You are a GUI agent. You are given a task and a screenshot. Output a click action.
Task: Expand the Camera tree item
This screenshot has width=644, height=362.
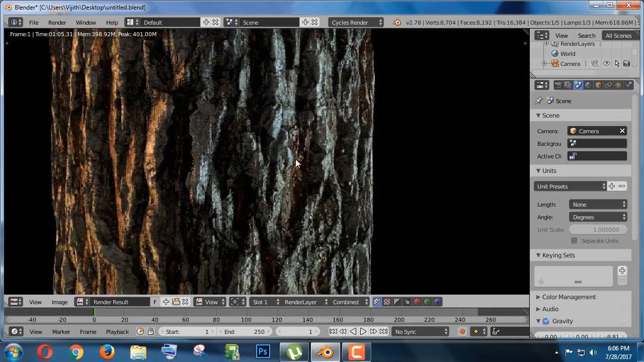pyautogui.click(x=544, y=63)
